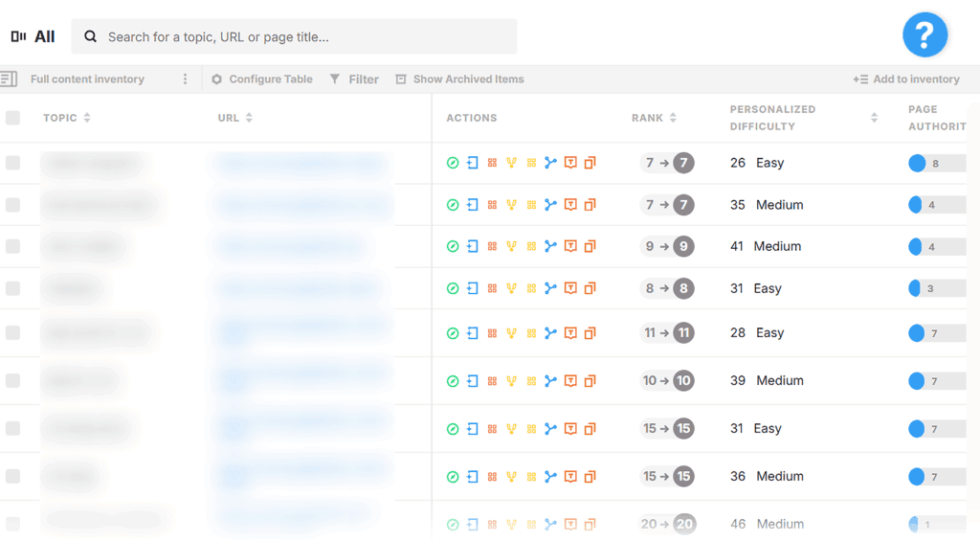Click the blue add-page icon in the 46 Medium row

click(473, 524)
